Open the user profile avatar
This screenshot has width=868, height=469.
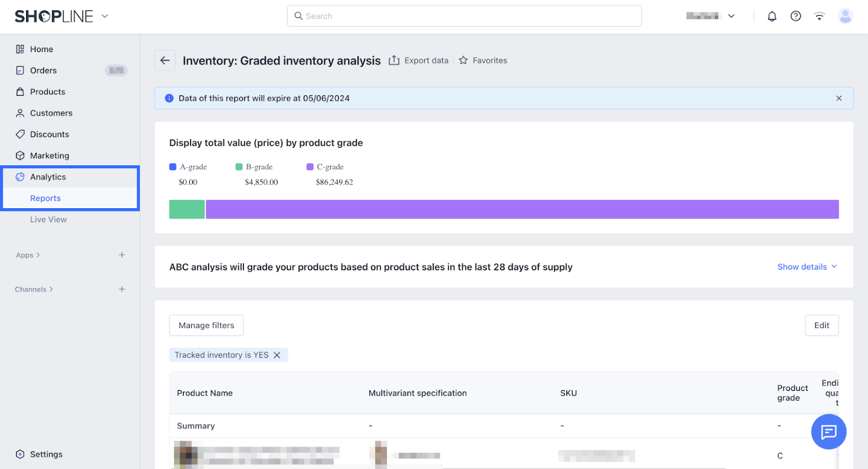coord(845,16)
